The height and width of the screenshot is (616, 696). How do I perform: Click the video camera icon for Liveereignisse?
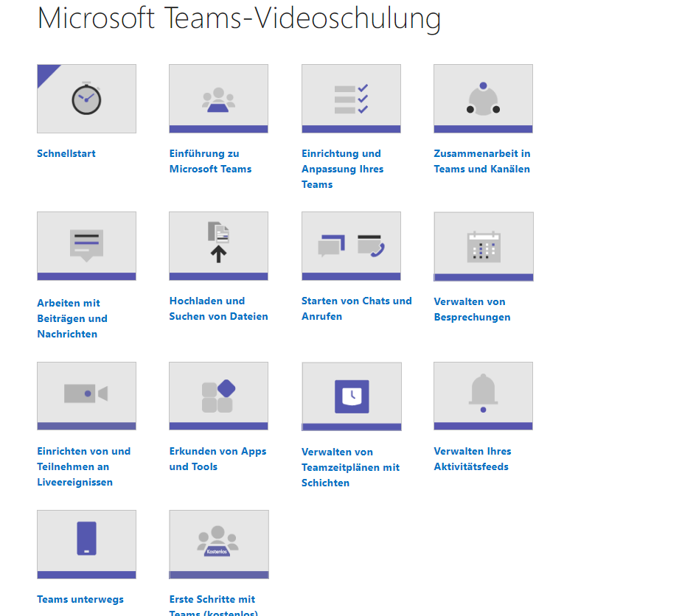86,396
